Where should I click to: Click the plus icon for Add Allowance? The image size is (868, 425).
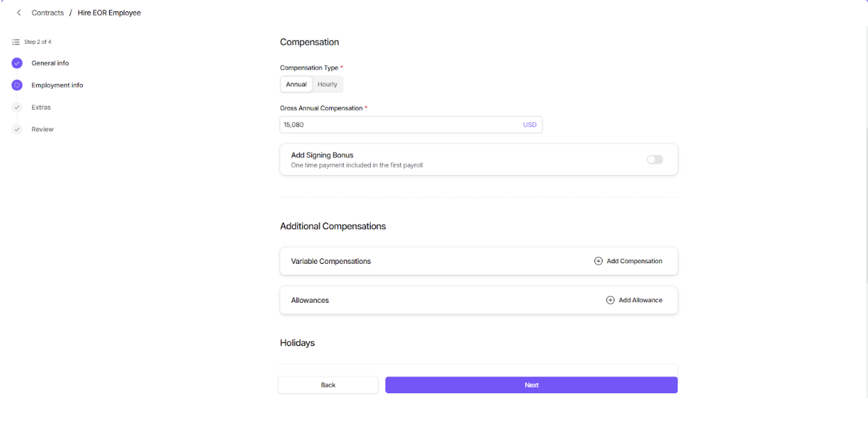610,300
